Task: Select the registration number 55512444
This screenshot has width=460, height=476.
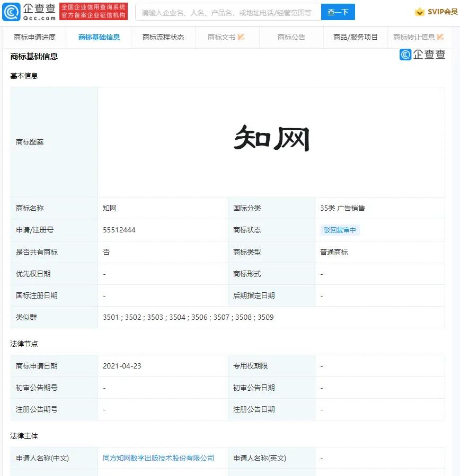Action: click(119, 230)
